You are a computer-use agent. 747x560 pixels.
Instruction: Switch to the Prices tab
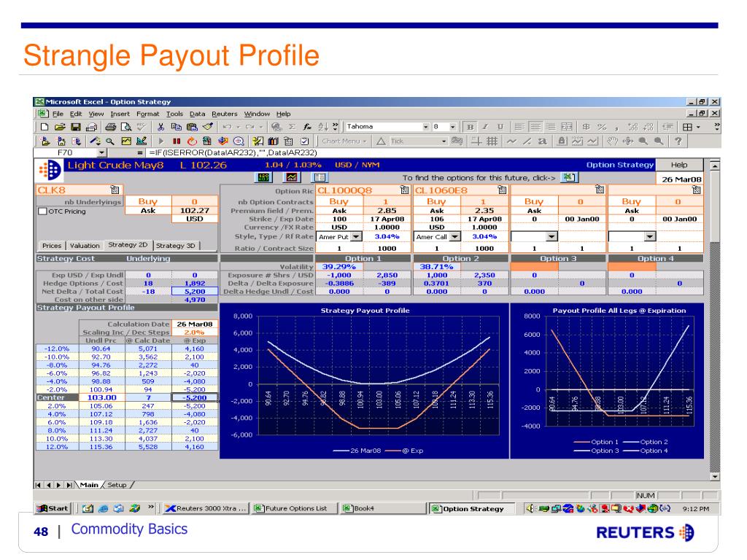point(52,246)
